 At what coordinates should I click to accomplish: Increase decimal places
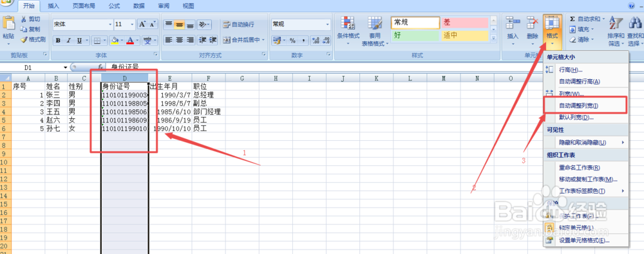[x=316, y=41]
